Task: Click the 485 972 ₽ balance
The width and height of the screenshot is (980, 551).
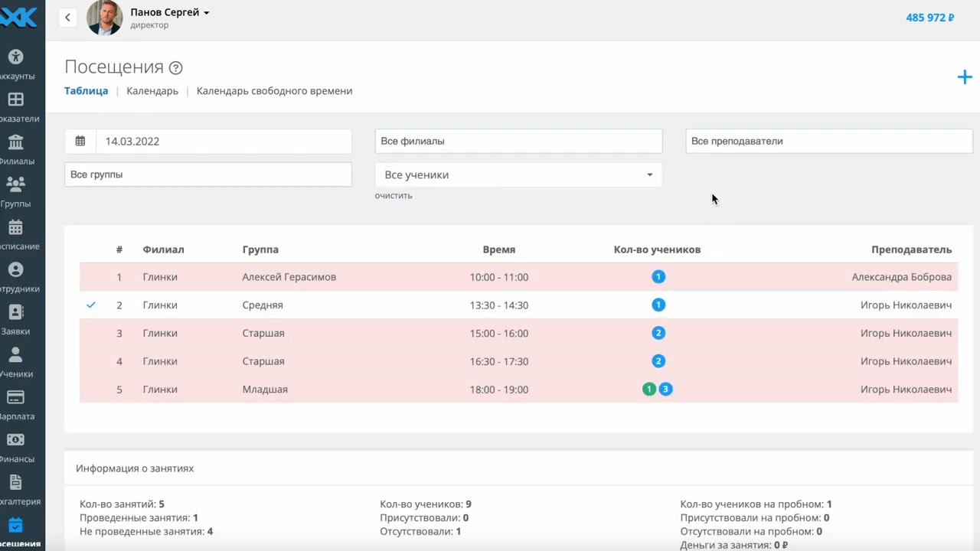Action: (930, 17)
